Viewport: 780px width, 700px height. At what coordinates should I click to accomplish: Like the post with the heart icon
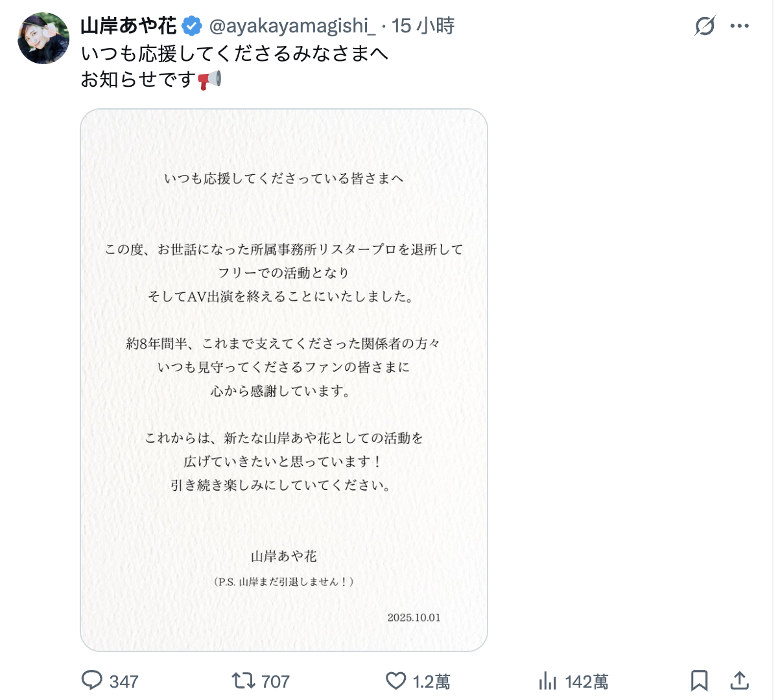396,681
